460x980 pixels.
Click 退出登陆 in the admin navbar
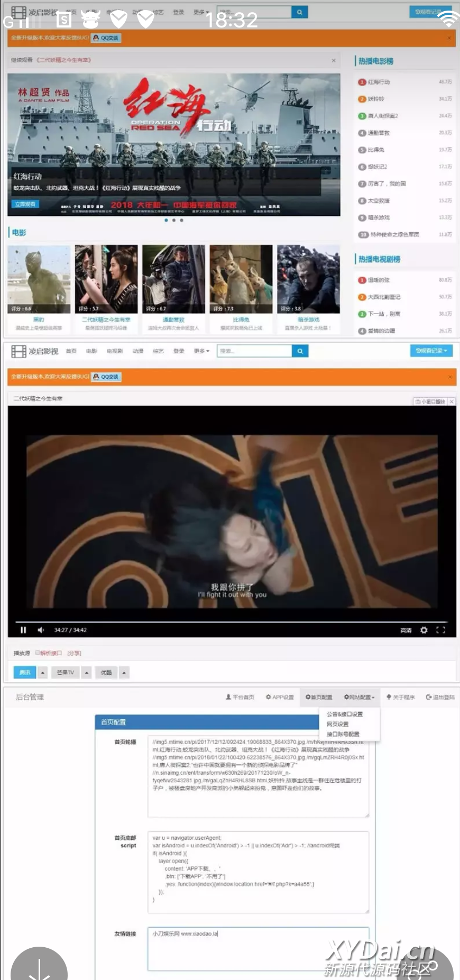(440, 697)
